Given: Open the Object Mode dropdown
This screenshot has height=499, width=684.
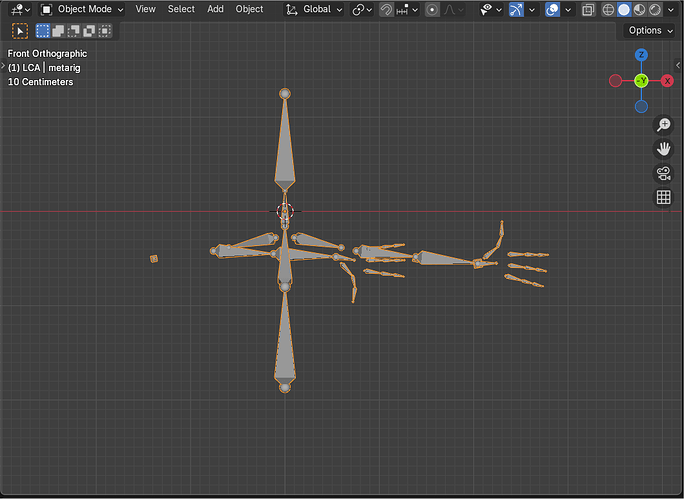Looking at the screenshot, I should pos(82,9).
